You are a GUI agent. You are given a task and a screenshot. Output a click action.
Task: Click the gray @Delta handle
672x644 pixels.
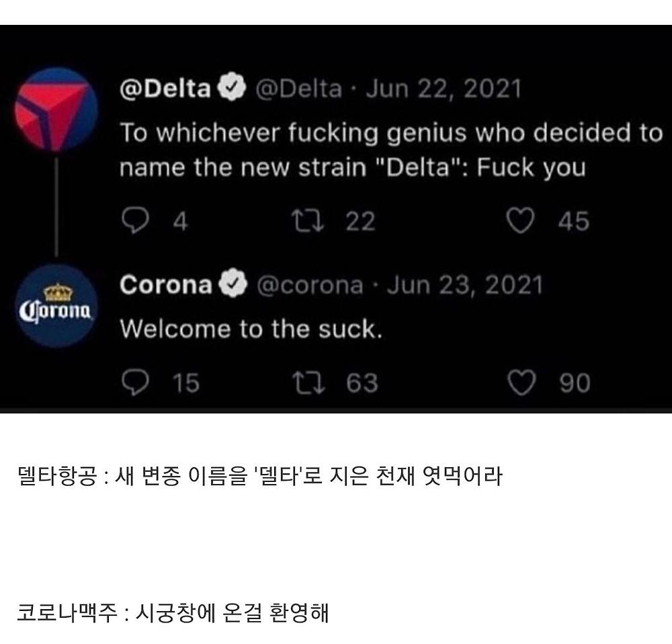(x=297, y=89)
